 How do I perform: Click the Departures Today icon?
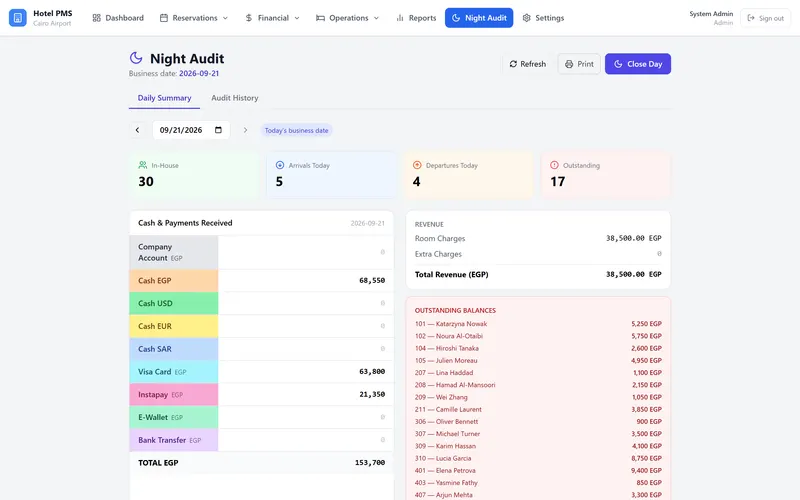pyautogui.click(x=417, y=165)
